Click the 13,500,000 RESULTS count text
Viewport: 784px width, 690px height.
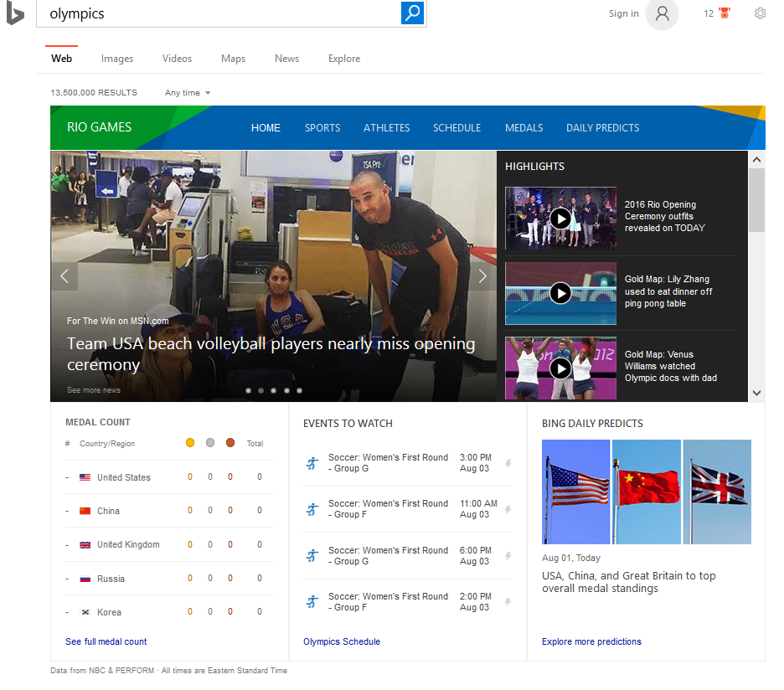[94, 92]
